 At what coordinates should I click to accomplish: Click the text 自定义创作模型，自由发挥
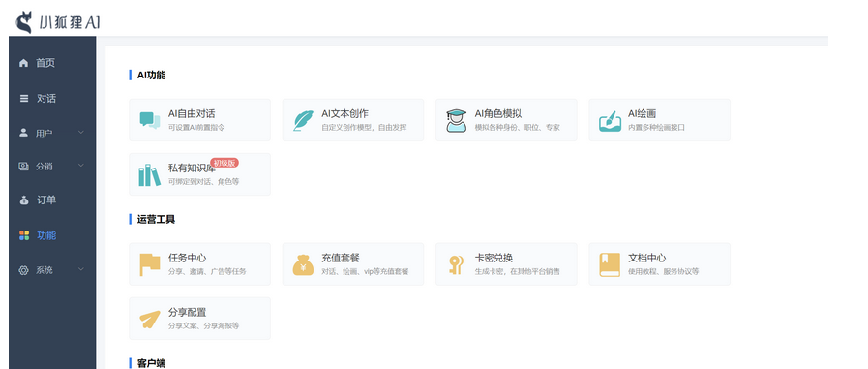point(364,128)
